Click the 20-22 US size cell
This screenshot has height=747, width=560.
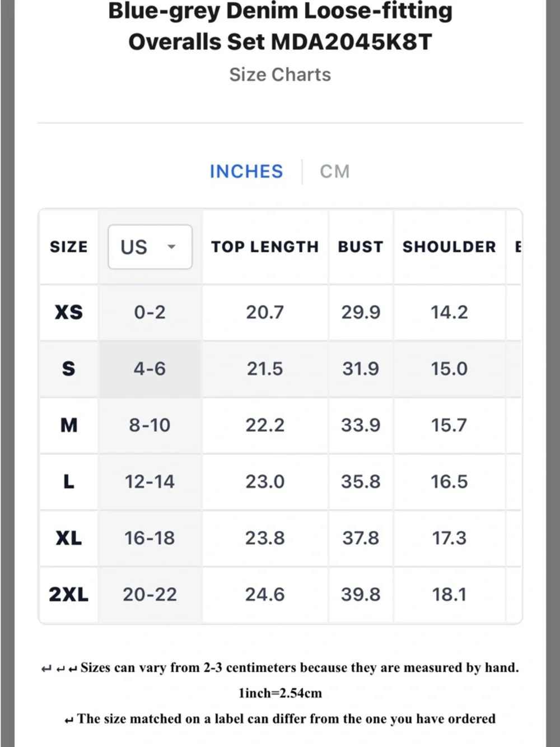150,594
